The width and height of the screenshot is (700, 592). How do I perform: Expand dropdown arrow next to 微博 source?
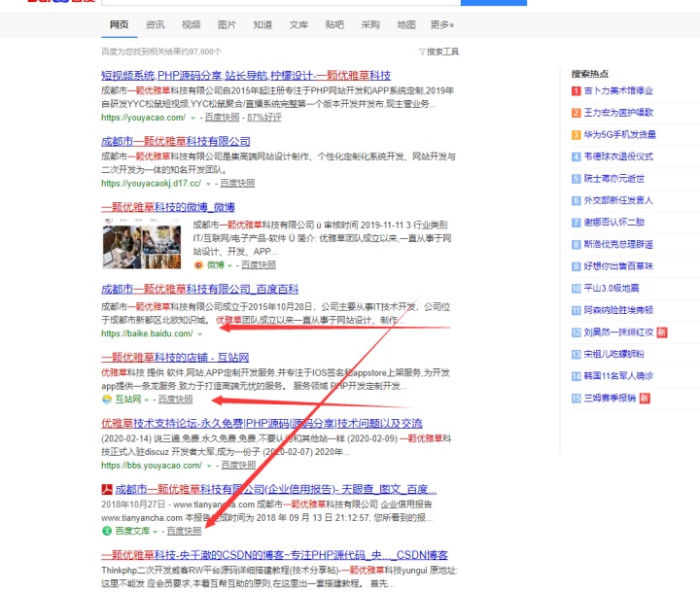tap(229, 265)
